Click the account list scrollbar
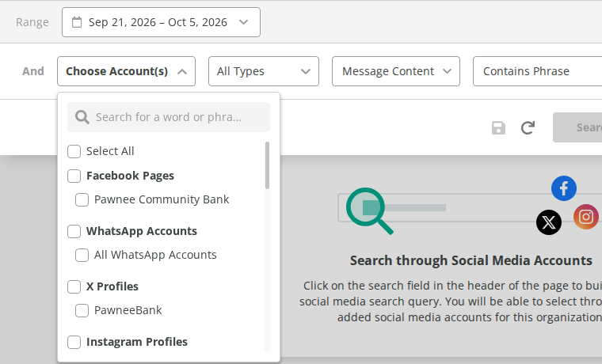This screenshot has width=602, height=364. pos(267,165)
